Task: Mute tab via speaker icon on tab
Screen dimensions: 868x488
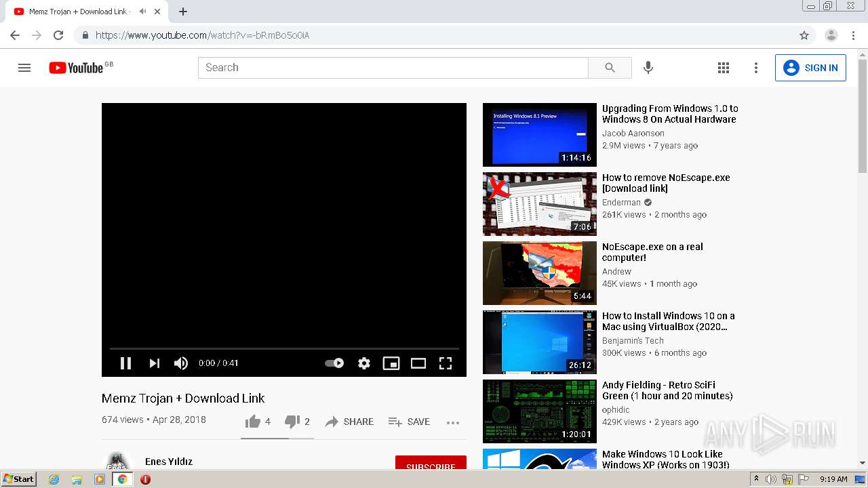Action: [142, 12]
